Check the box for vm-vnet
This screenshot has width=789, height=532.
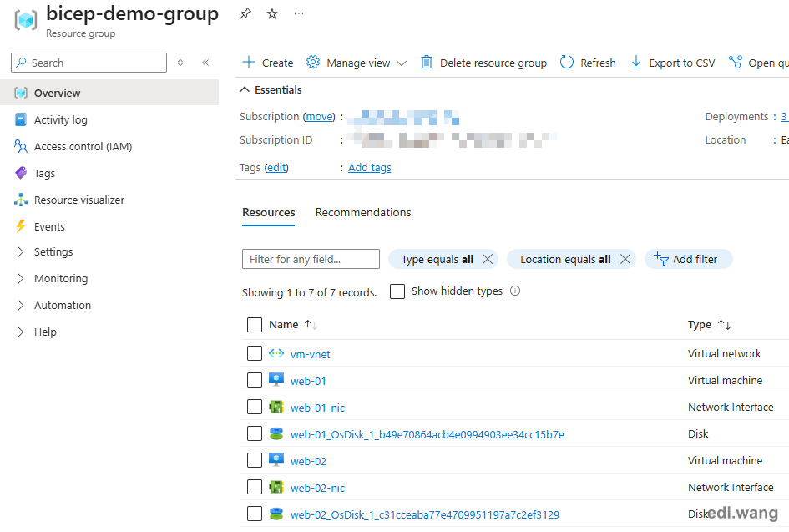point(255,353)
